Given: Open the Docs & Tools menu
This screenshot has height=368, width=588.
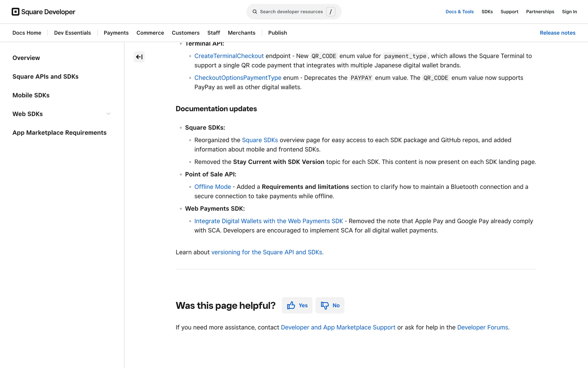Looking at the screenshot, I should [459, 12].
